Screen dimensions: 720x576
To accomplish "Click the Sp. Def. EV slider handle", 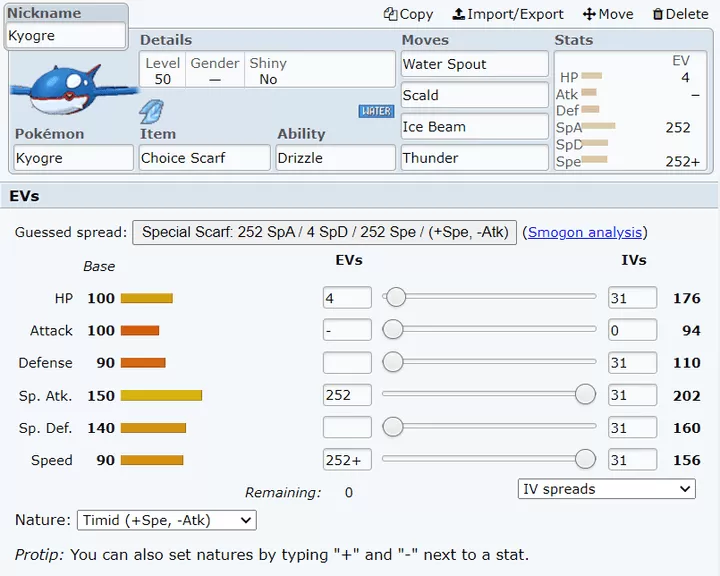I will point(393,427).
